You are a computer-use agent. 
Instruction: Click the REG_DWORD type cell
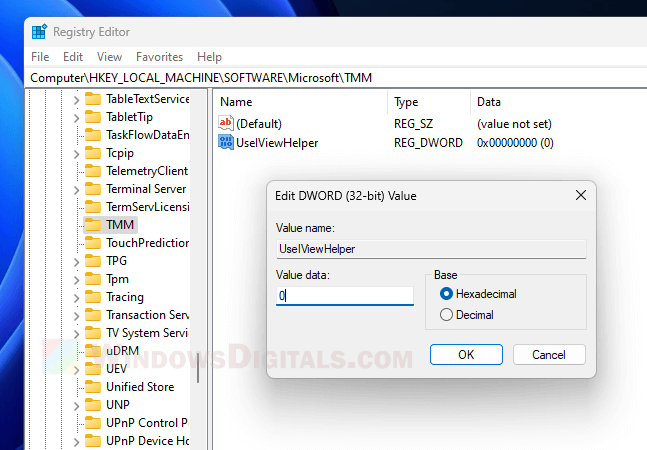[428, 143]
